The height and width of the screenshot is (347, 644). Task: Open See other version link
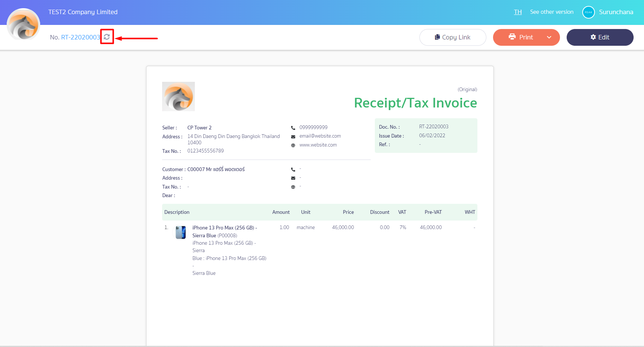[x=552, y=12]
